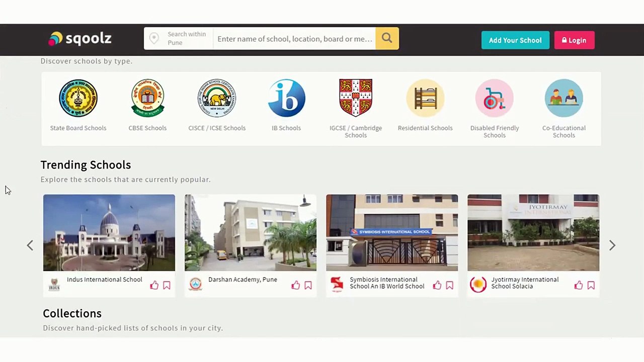Image resolution: width=644 pixels, height=362 pixels.
Task: Select the IB Schools logo
Action: 286,98
